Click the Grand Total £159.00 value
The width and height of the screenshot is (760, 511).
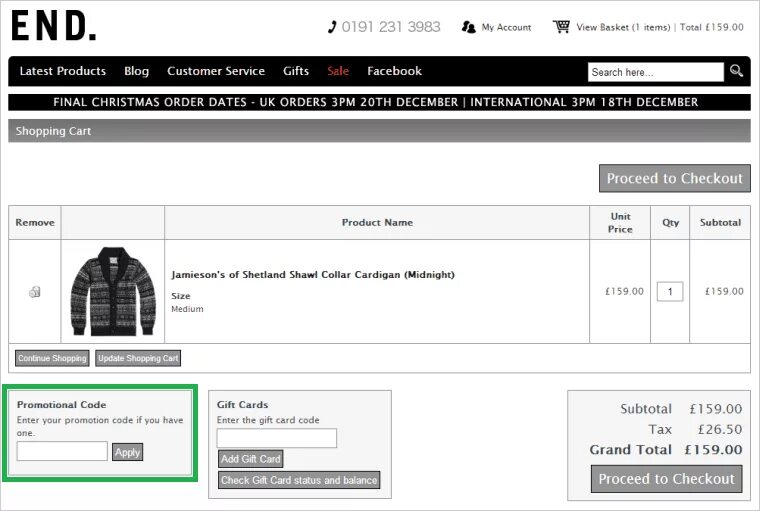pos(713,449)
